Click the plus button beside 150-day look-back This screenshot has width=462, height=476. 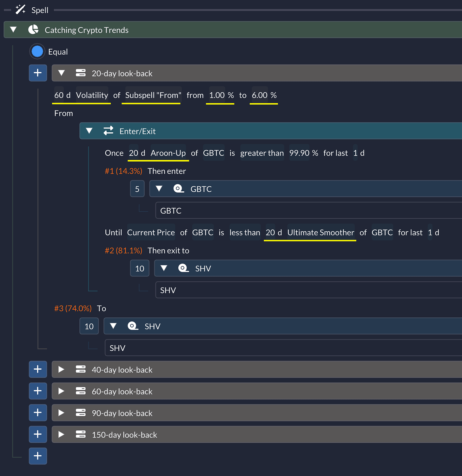(x=38, y=434)
